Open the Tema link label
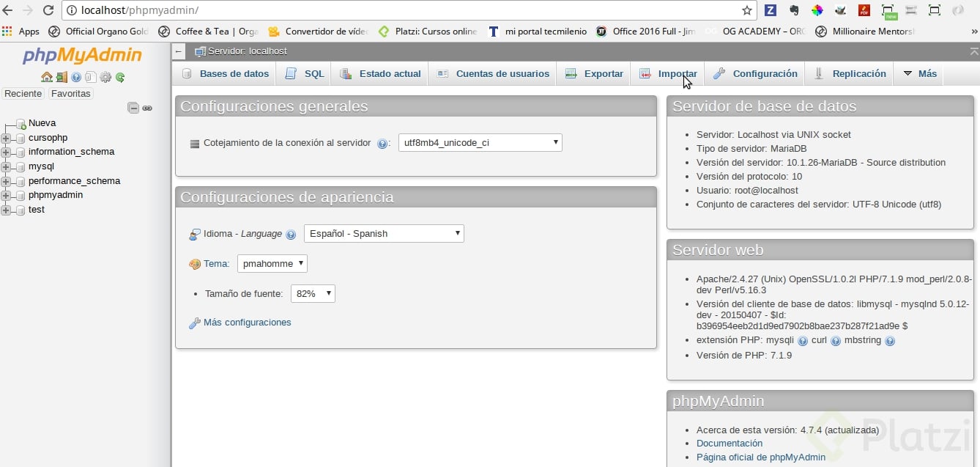Screen dimensions: 980x467 pos(216,263)
